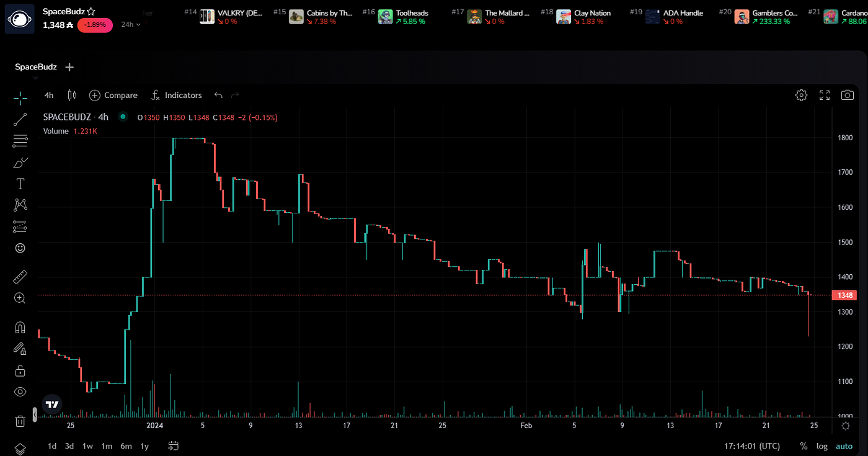This screenshot has height=456, width=868.
Task: Click the SpaceBudz astronaut avatar
Action: click(x=20, y=19)
